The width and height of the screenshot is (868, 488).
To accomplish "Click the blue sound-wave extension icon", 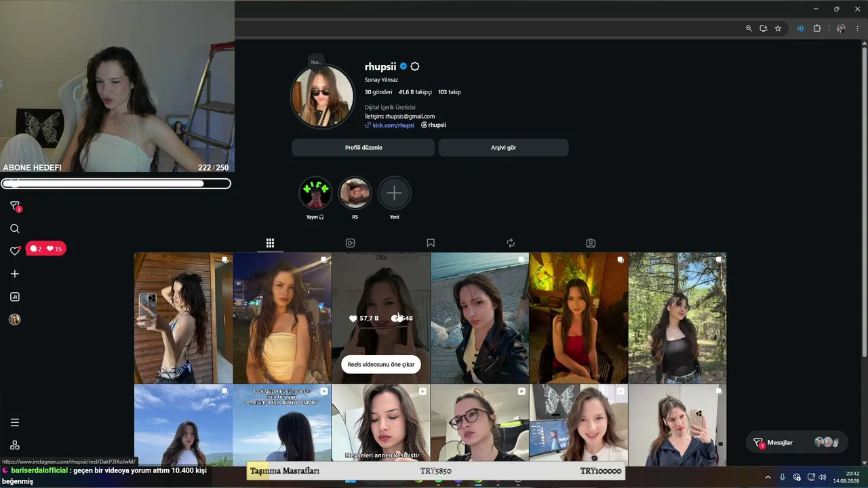I will pos(801,28).
